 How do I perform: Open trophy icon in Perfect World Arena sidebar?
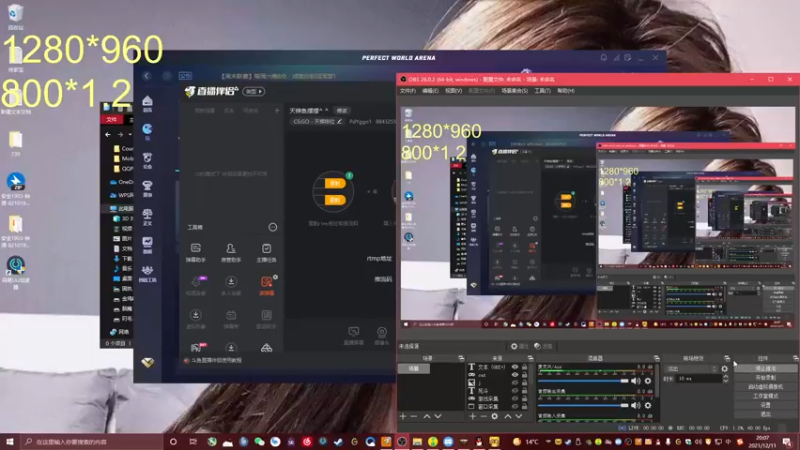click(x=147, y=188)
